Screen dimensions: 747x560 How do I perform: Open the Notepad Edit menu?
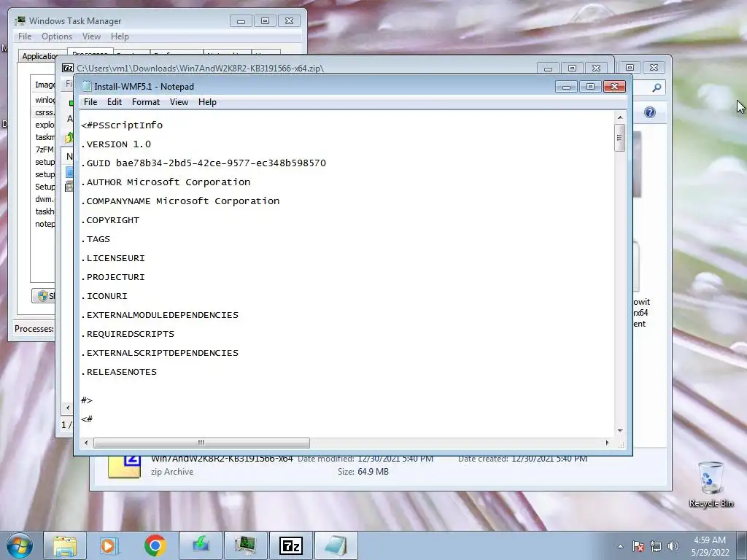click(x=115, y=102)
